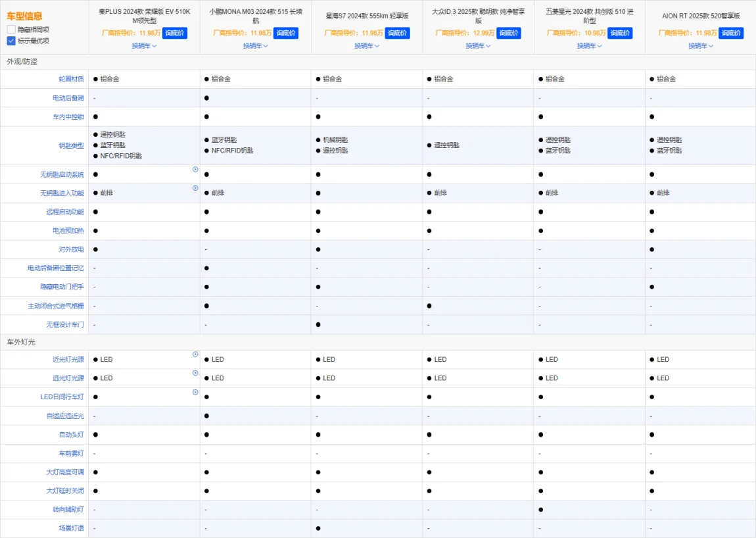756x538 pixels.
Task: Click 机械钥匙 in the 星海S7 column
Action: point(335,140)
